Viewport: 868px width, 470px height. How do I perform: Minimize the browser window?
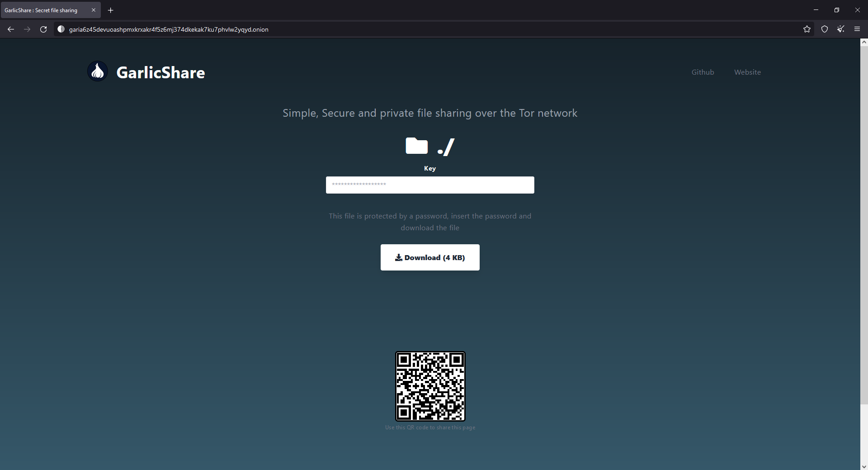tap(816, 10)
